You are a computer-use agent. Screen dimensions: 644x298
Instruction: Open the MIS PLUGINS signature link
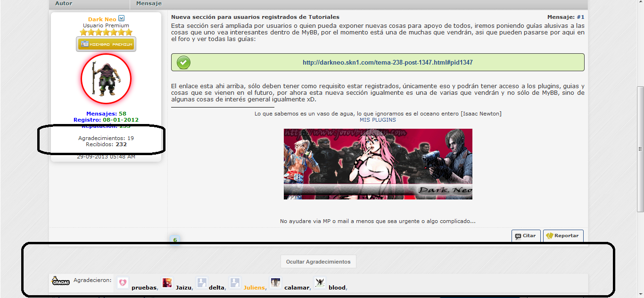click(378, 120)
